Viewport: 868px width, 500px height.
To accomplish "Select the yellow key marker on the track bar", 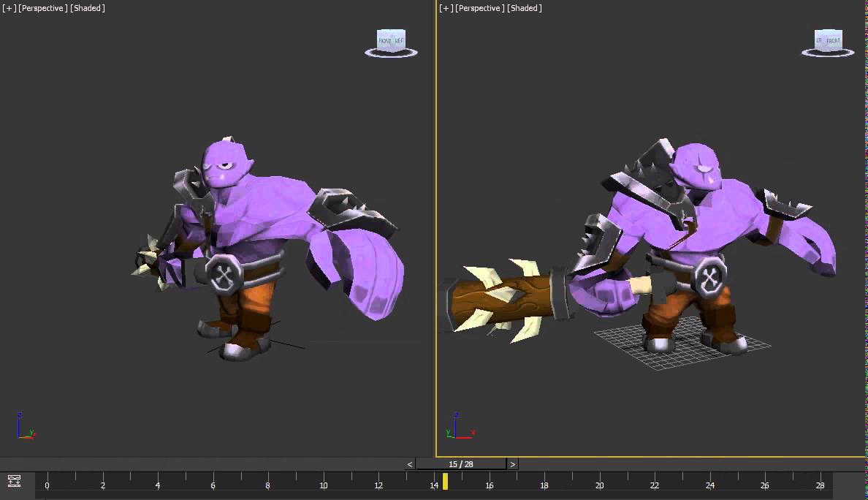I will [445, 481].
